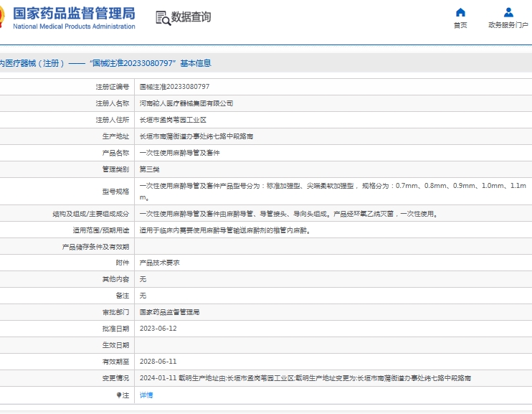Click the 管理类别 row label
Viewport: 532px width, 414px height.
[x=115, y=169]
